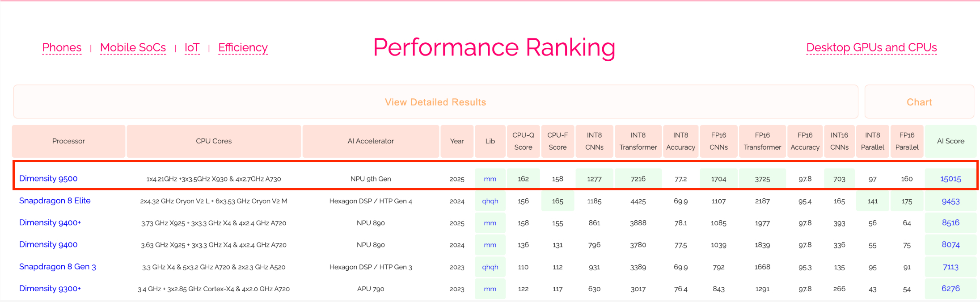The image size is (980, 302).
Task: Click the FP16 Transformer column header
Action: click(762, 141)
